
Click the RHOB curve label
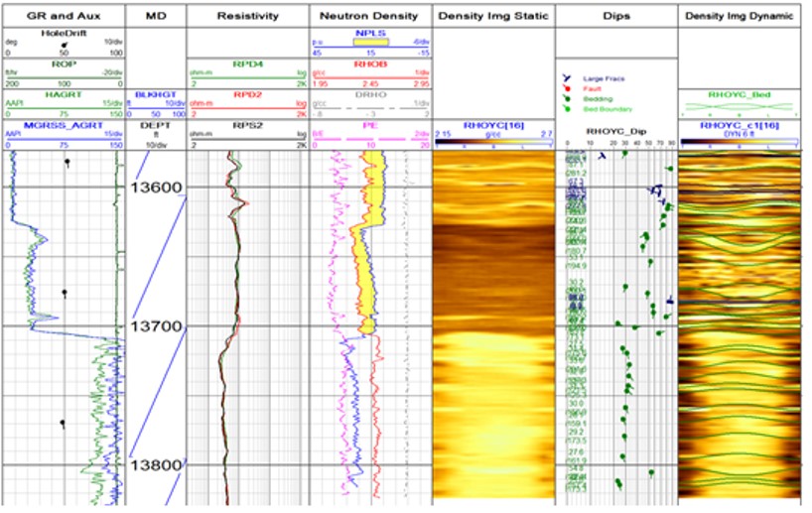[x=372, y=64]
